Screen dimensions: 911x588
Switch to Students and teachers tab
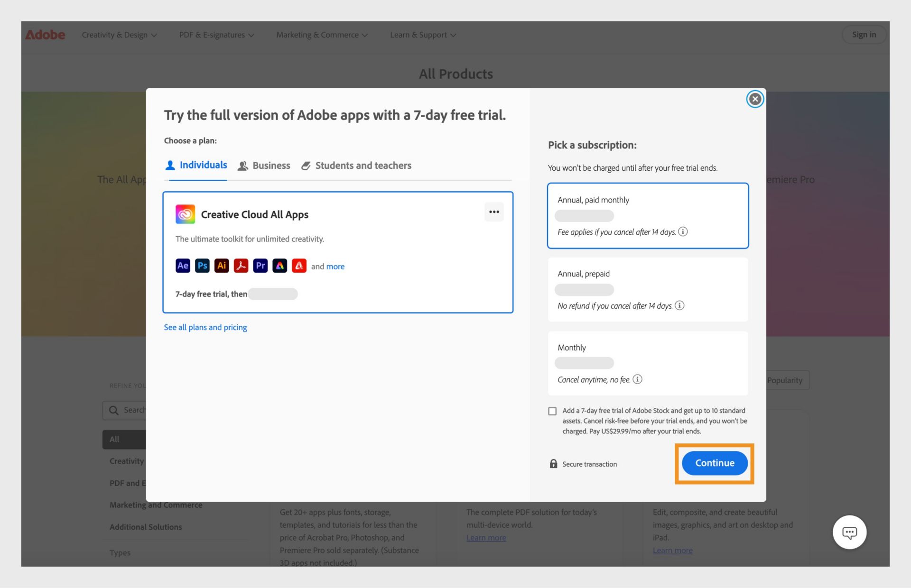tap(363, 165)
